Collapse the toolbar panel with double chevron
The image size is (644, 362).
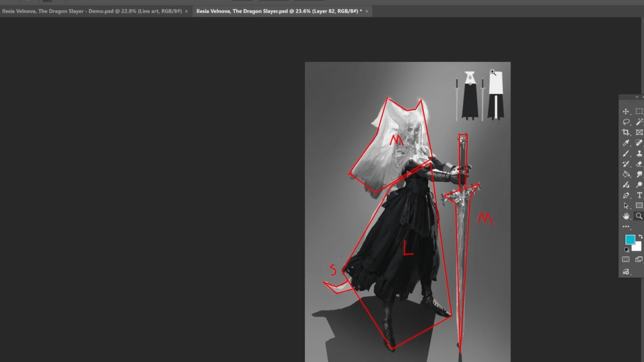pyautogui.click(x=636, y=97)
